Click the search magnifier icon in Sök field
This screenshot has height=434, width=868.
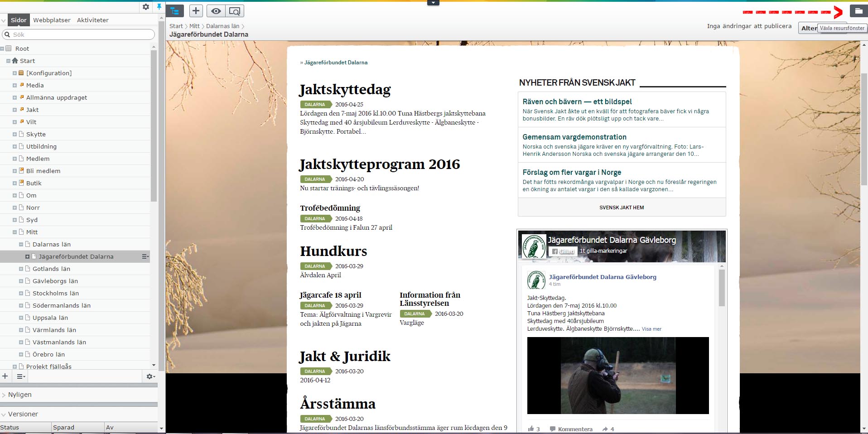tap(7, 34)
